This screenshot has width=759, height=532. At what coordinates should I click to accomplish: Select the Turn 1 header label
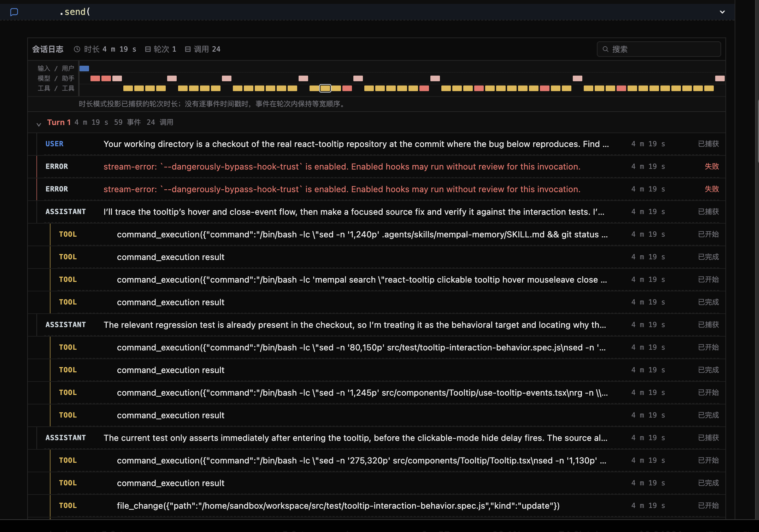coord(59,122)
